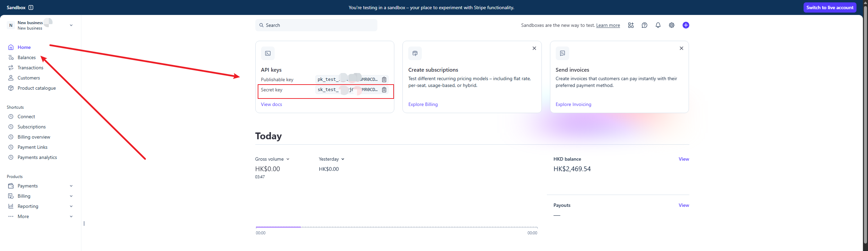Copy the publishable key with clipboard icon
The width and height of the screenshot is (868, 251).
point(384,79)
